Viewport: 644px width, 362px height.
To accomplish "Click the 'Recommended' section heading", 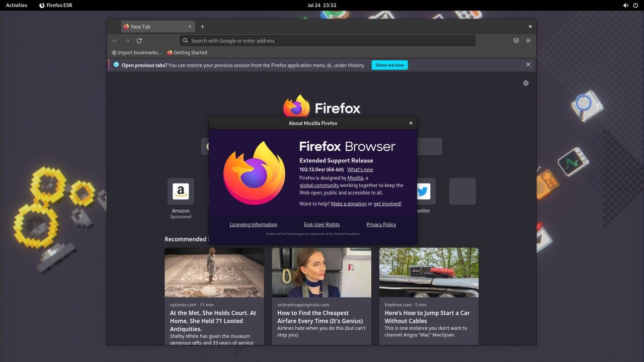I will pos(186,239).
